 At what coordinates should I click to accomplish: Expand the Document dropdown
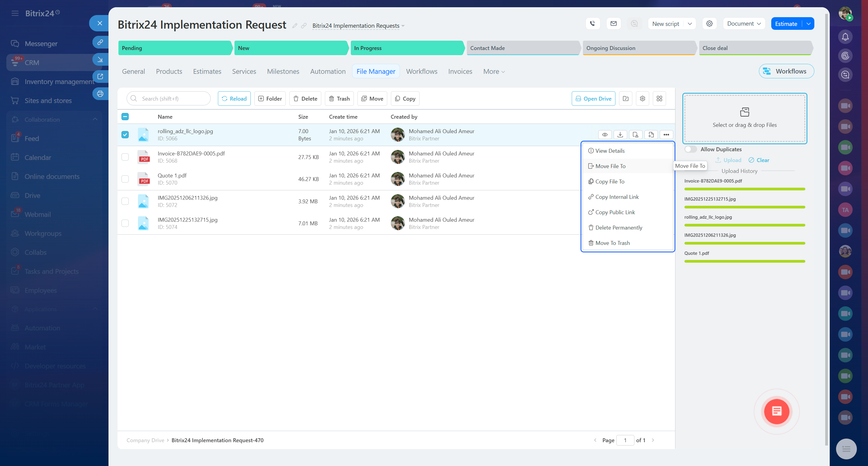[x=744, y=23]
